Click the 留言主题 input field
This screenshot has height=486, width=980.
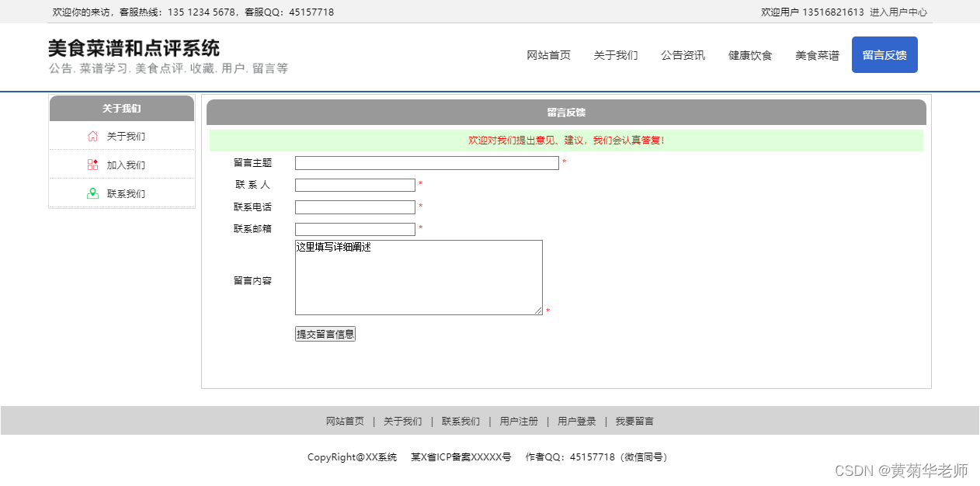click(x=427, y=163)
